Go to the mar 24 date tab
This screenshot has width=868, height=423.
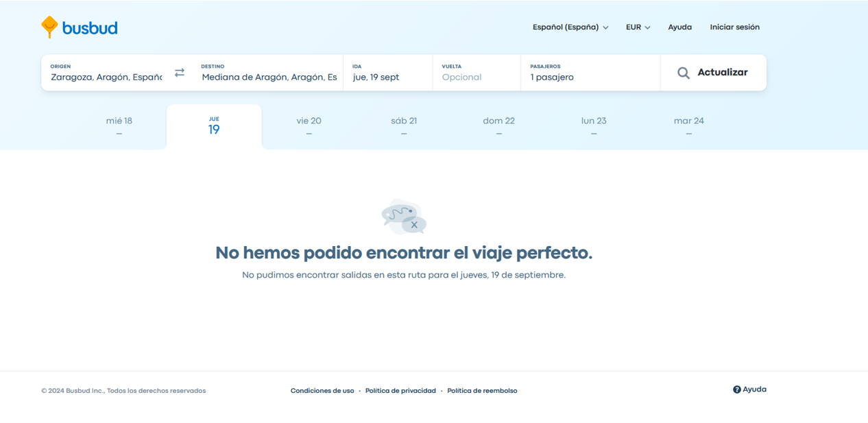tap(688, 126)
